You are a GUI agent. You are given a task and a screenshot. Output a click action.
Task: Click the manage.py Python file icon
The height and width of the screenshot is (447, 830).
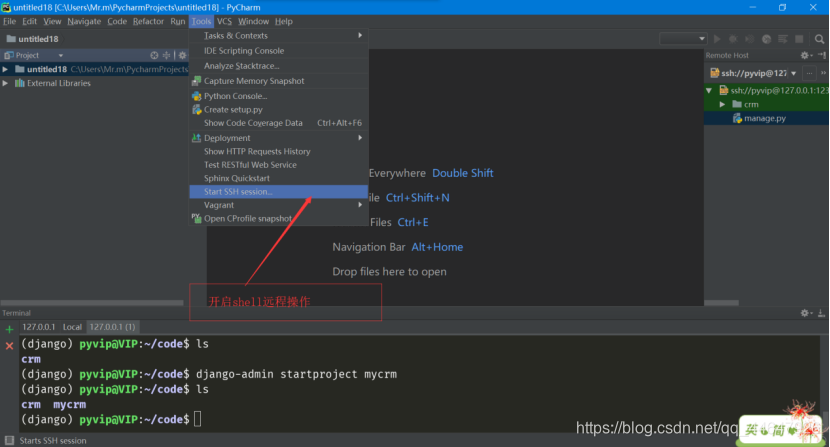point(737,119)
